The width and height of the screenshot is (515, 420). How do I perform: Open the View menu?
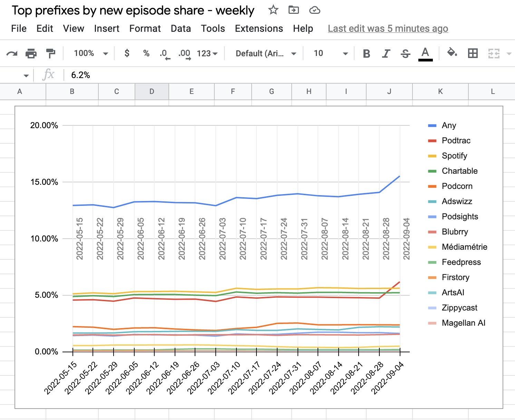74,28
